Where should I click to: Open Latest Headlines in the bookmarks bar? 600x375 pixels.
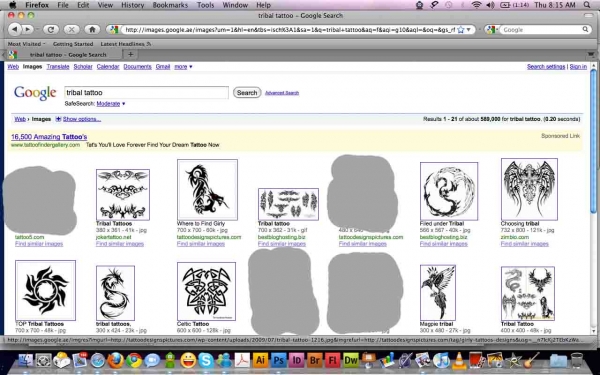(x=126, y=44)
